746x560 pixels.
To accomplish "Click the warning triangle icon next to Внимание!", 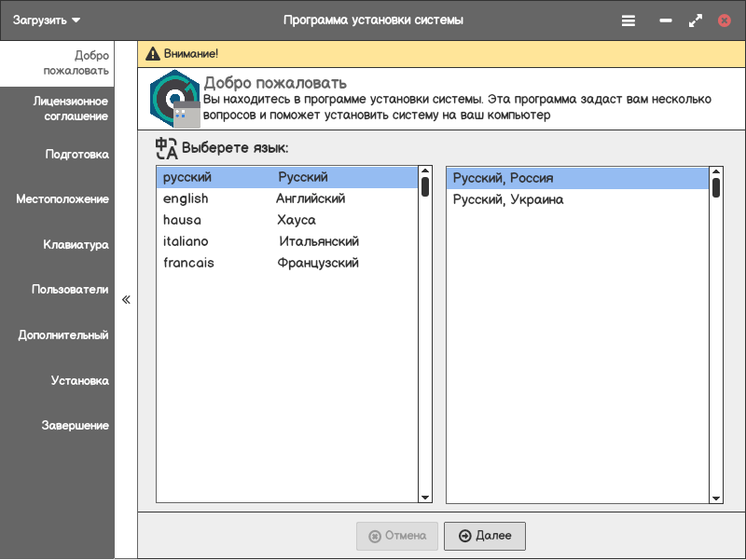I will (x=153, y=54).
